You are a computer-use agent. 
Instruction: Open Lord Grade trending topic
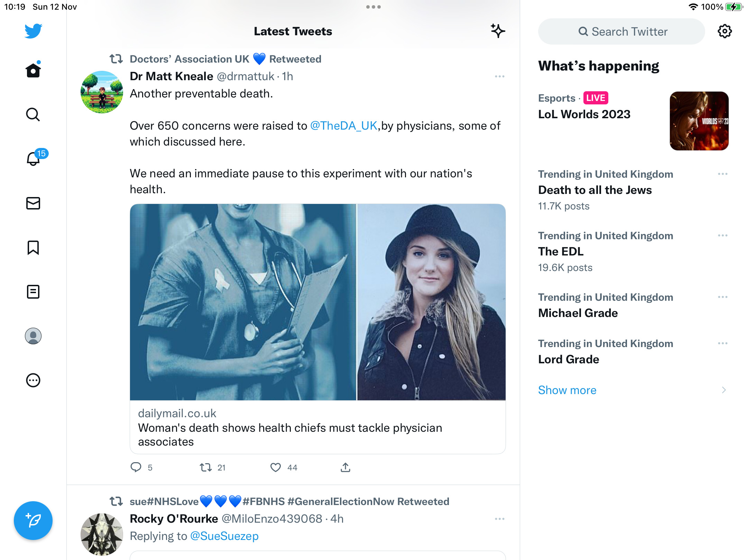tap(569, 360)
